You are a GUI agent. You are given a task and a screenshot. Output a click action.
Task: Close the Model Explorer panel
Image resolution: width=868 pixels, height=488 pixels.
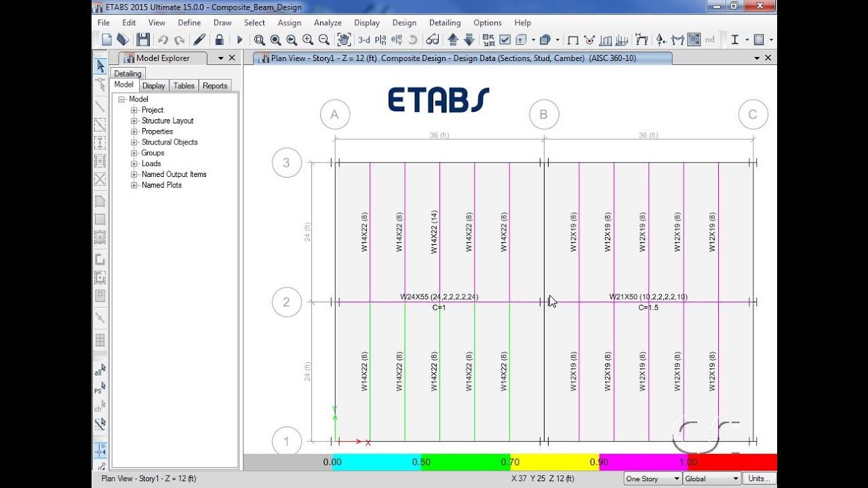pyautogui.click(x=232, y=58)
